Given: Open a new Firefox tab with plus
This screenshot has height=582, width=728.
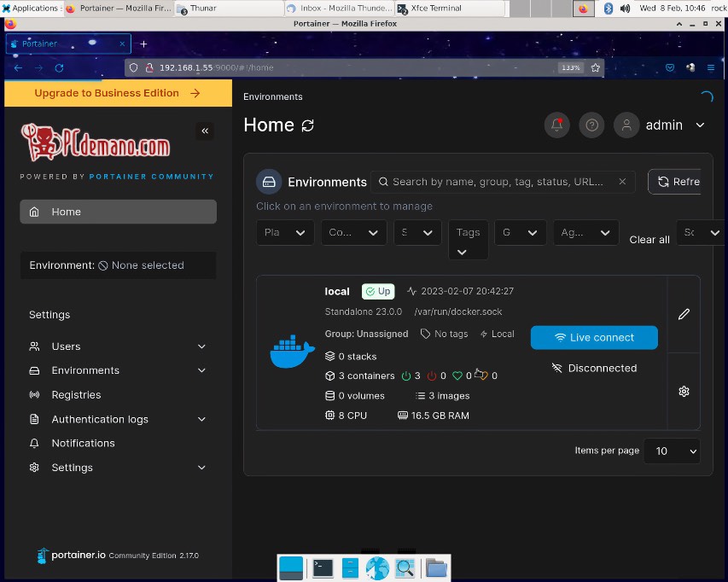Looking at the screenshot, I should [143, 44].
